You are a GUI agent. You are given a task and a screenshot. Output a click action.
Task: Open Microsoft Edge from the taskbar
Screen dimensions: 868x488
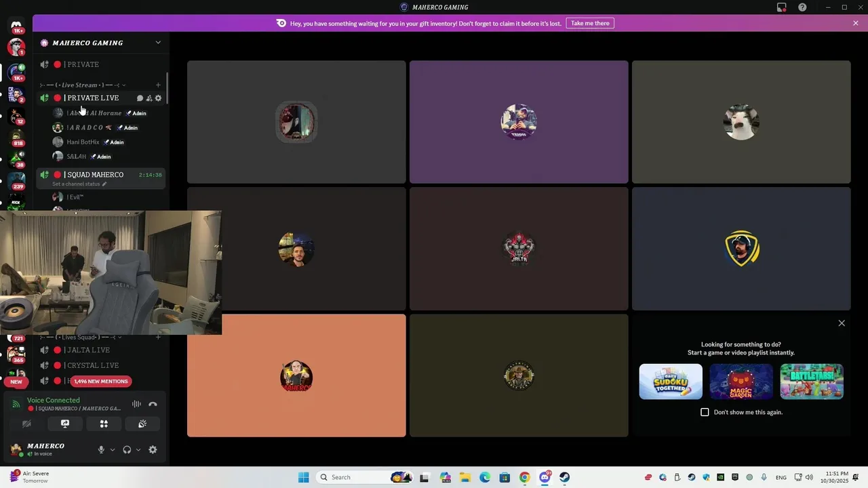click(485, 477)
